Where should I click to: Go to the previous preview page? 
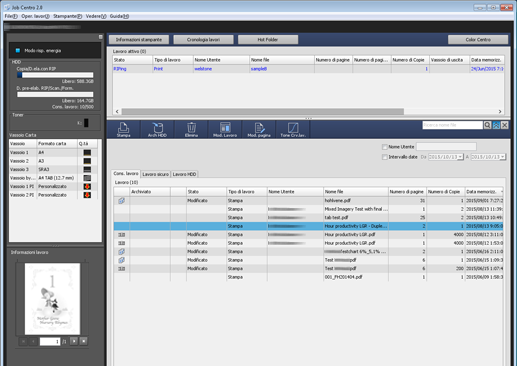click(x=33, y=341)
